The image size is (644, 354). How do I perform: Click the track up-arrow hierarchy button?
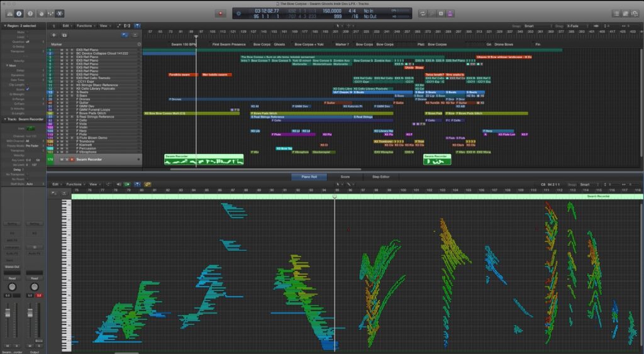53,26
